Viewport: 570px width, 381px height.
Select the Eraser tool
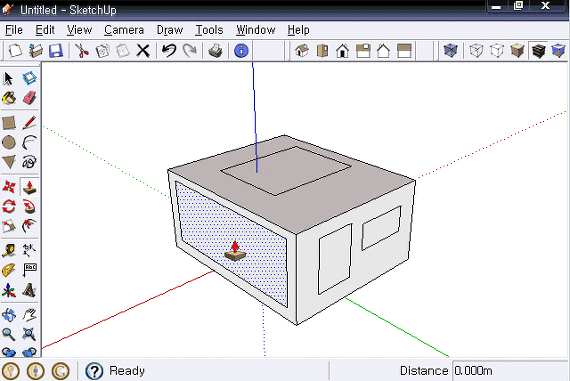pos(29,98)
